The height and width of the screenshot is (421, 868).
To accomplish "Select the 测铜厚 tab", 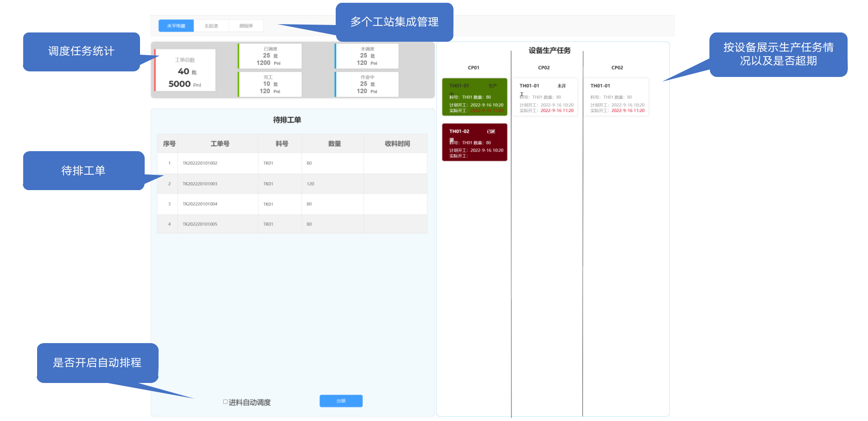I will 246,26.
